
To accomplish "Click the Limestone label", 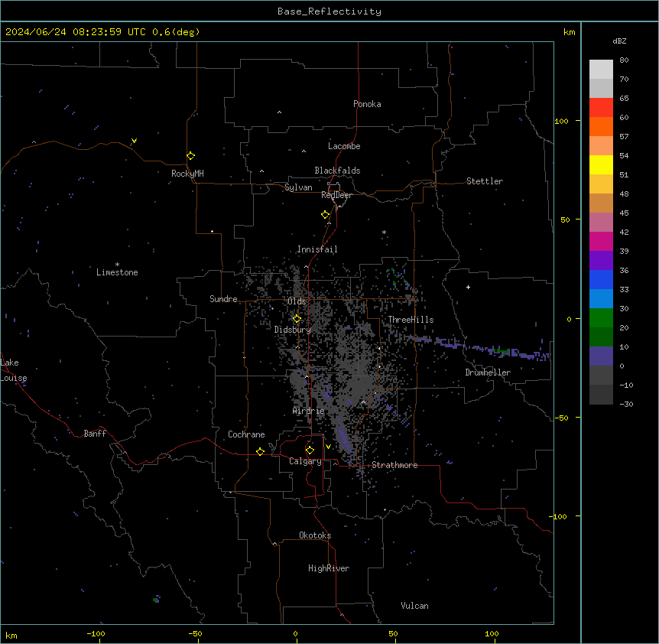I will point(117,272).
